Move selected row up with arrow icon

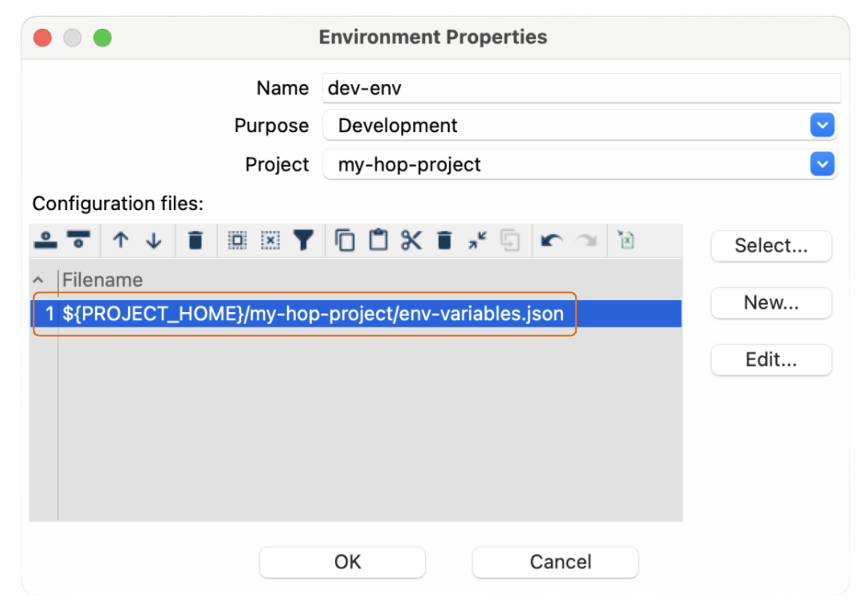[121, 240]
